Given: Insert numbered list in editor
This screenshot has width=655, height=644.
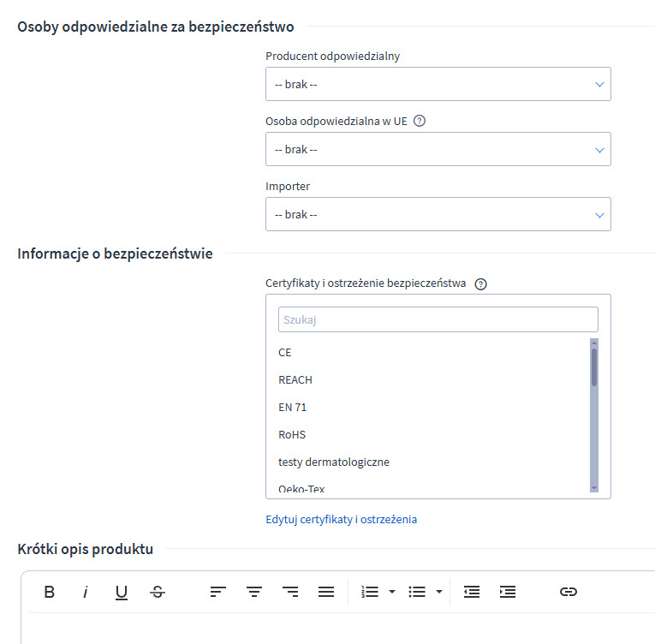Looking at the screenshot, I should (370, 592).
